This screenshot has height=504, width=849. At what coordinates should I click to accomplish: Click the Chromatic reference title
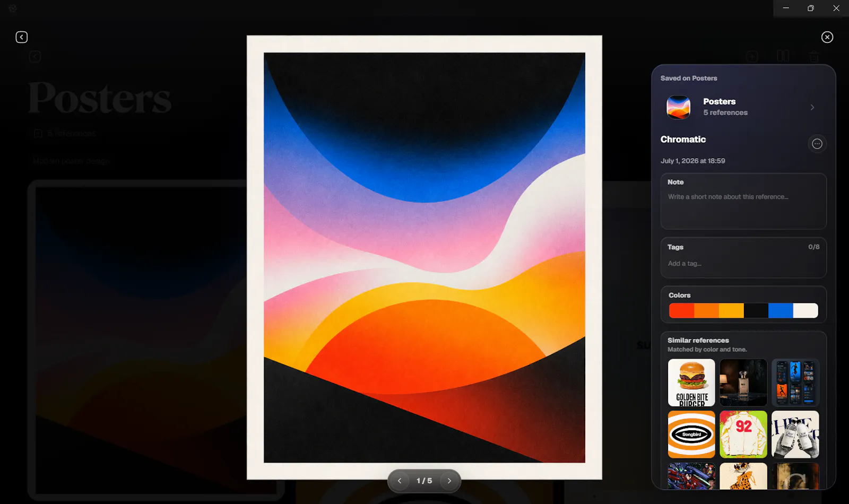683,140
